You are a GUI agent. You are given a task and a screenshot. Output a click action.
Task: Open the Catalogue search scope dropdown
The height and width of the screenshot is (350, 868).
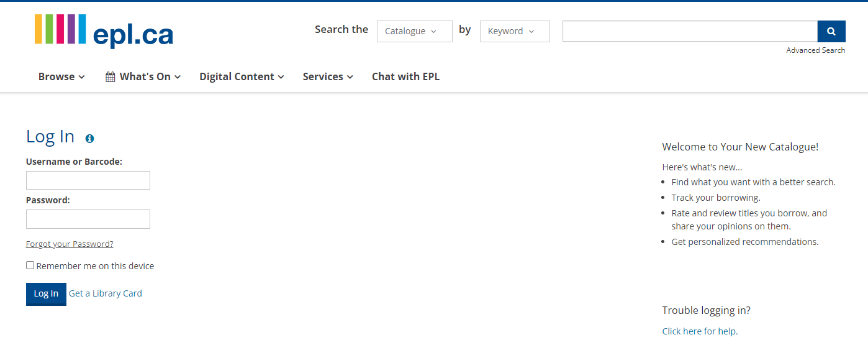pyautogui.click(x=415, y=31)
